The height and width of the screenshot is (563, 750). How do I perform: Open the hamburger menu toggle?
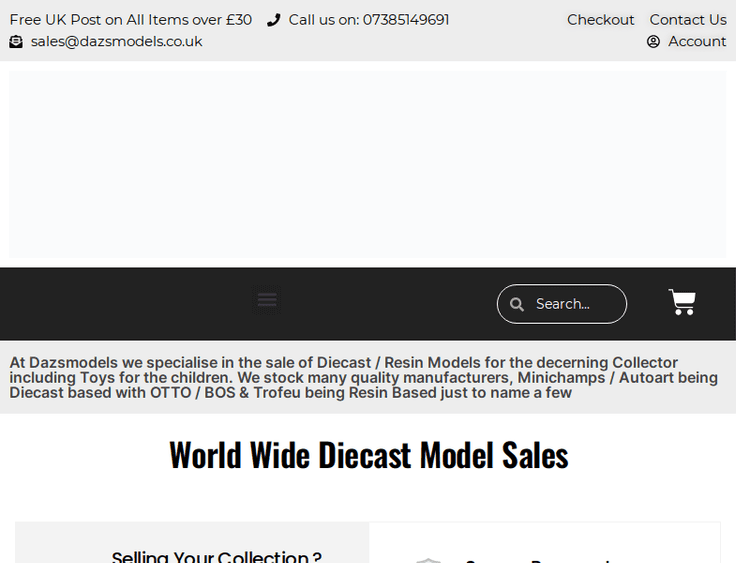tap(267, 300)
